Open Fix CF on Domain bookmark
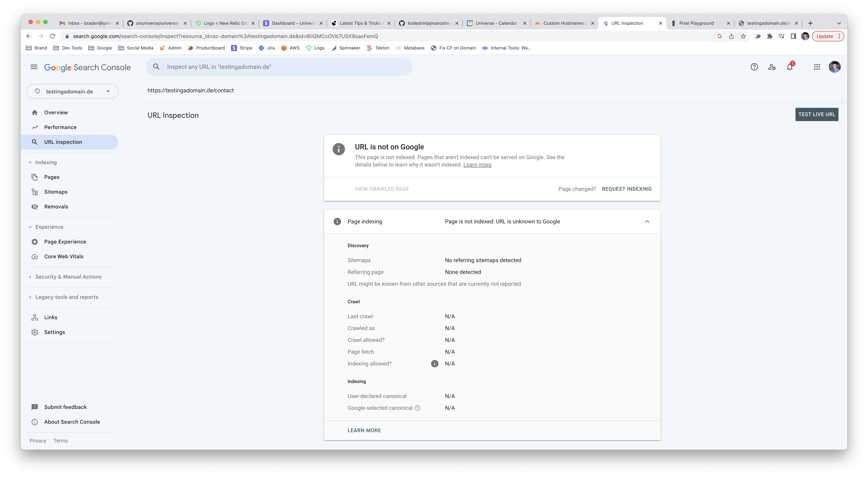 click(x=454, y=48)
